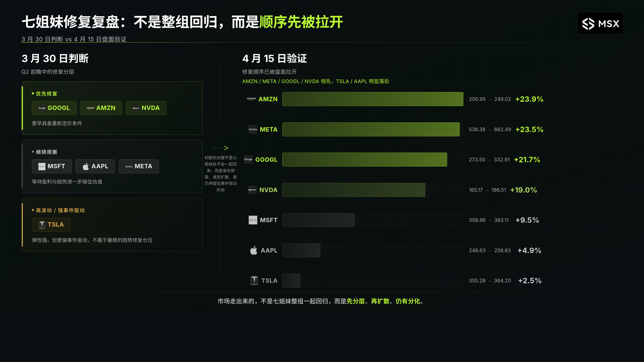Select the AMZN chip under 优先修复
Screen dimensions: 644x362
pos(101,108)
